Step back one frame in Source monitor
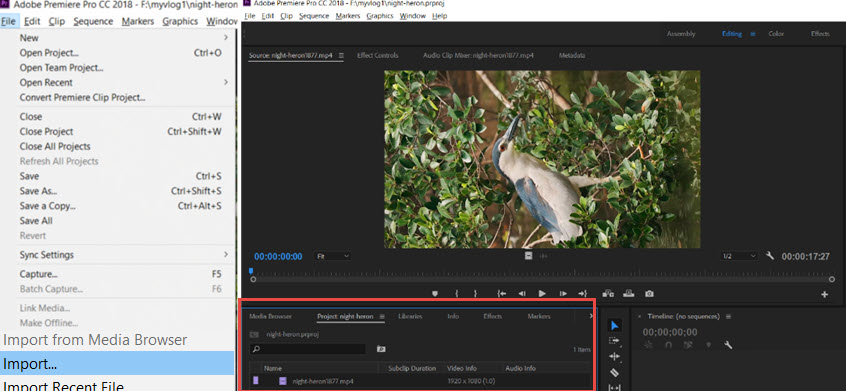The width and height of the screenshot is (846, 391). pyautogui.click(x=522, y=294)
